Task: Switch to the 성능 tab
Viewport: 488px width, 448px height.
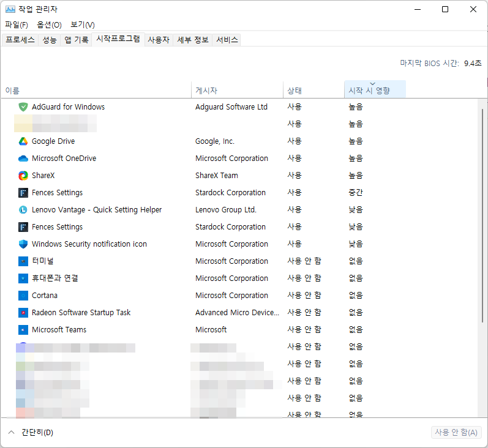Action: (50, 40)
